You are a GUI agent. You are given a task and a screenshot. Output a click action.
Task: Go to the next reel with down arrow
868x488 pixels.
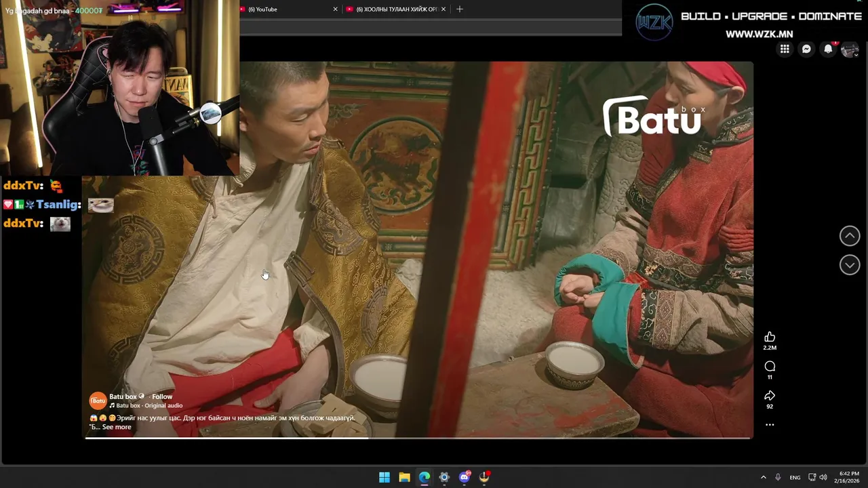coord(850,265)
